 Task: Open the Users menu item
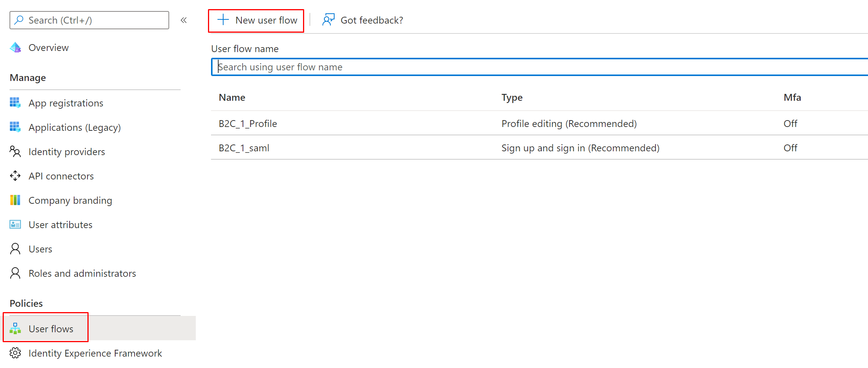[40, 249]
